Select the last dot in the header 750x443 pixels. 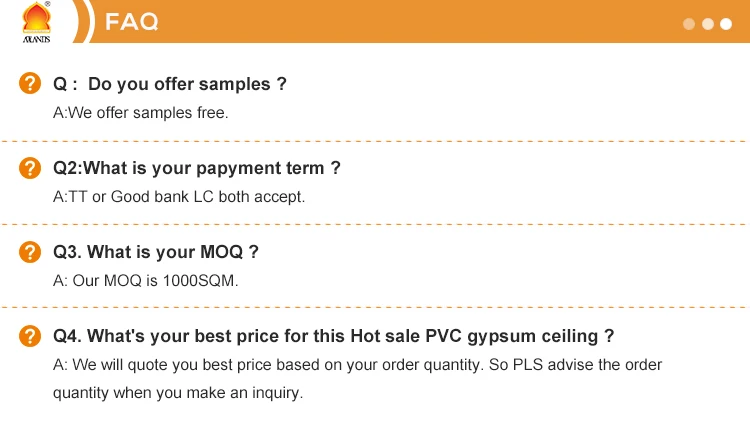[727, 24]
